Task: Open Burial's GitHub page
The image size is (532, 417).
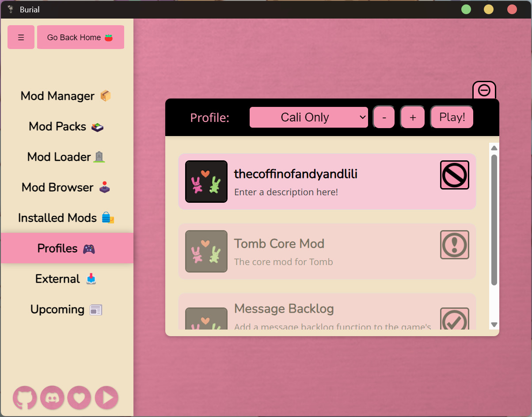Action: pyautogui.click(x=24, y=398)
